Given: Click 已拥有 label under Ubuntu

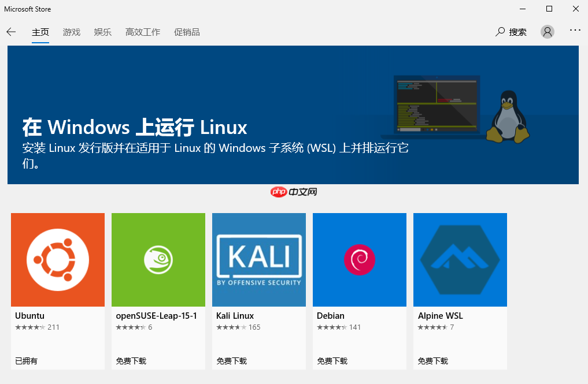Looking at the screenshot, I should pos(24,360).
